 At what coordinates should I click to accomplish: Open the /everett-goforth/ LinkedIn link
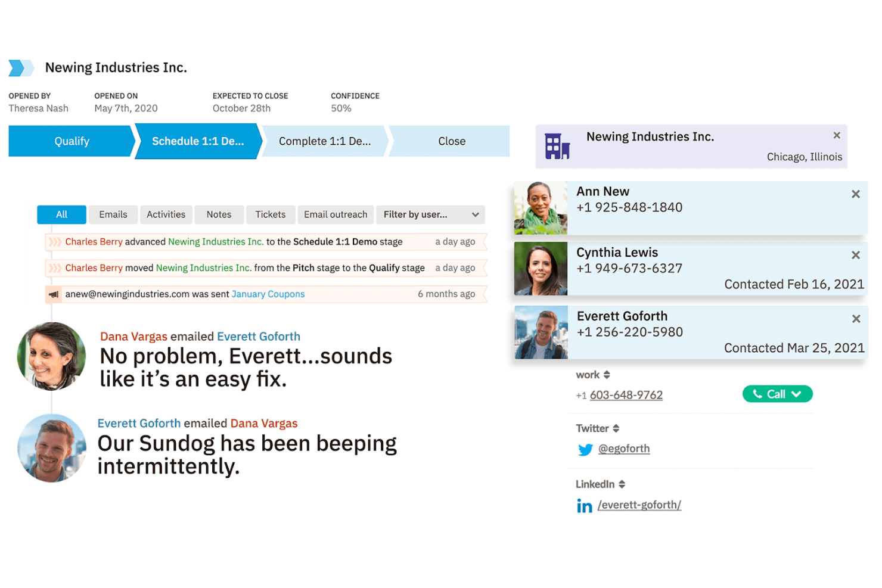coord(639,505)
